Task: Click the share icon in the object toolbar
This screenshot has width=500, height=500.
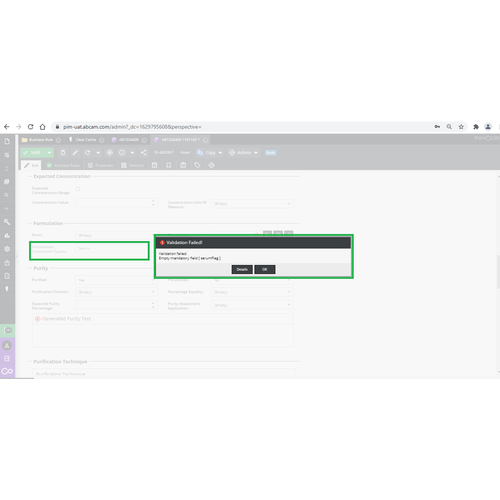Action: point(144,153)
